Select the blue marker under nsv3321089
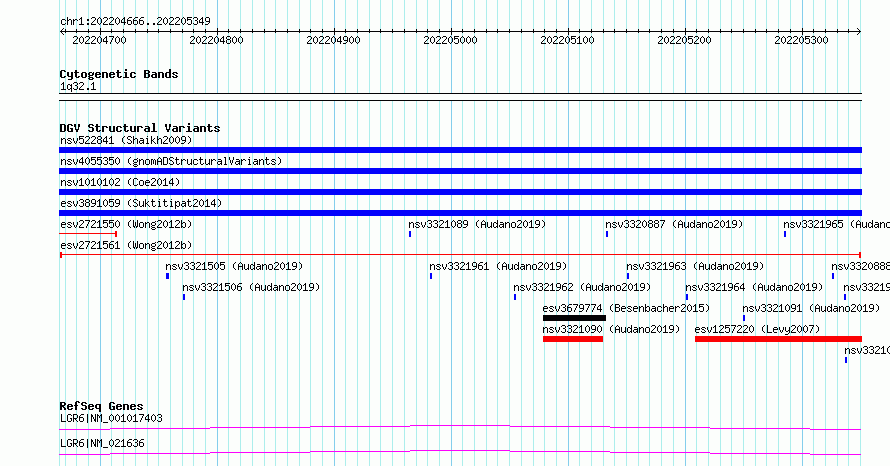Viewport: 890px width, 466px height. pyautogui.click(x=410, y=234)
